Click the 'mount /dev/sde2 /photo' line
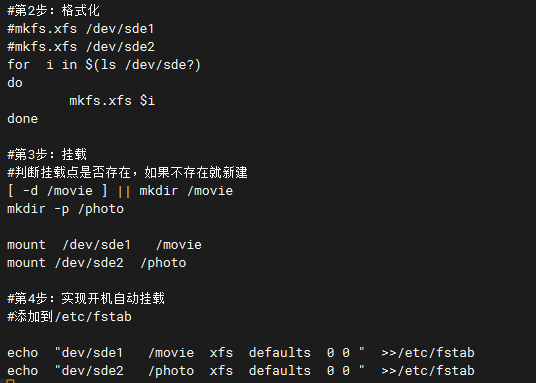 (x=97, y=263)
